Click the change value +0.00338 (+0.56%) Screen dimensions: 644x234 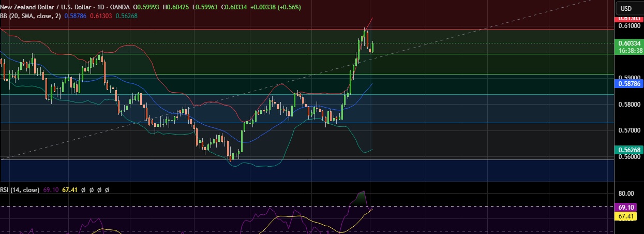pyautogui.click(x=275, y=7)
